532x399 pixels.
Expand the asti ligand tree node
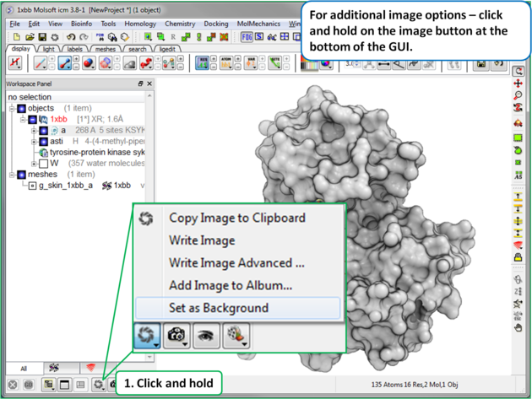coord(34,142)
